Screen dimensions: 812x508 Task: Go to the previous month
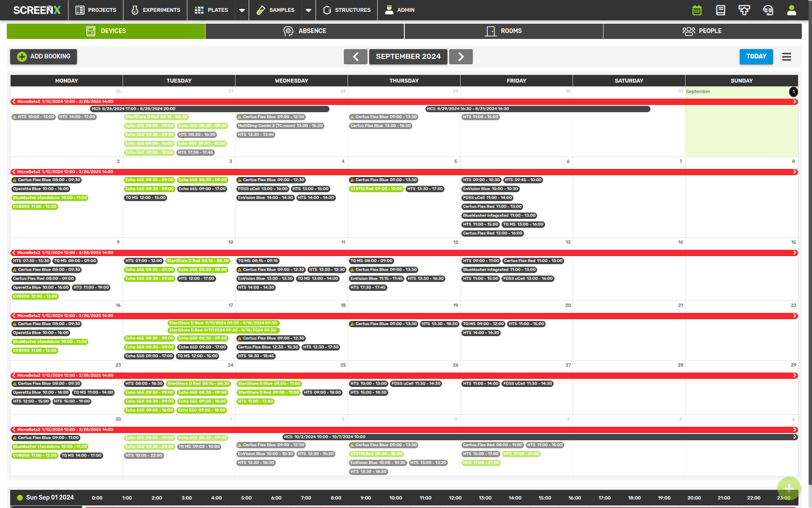coord(356,57)
